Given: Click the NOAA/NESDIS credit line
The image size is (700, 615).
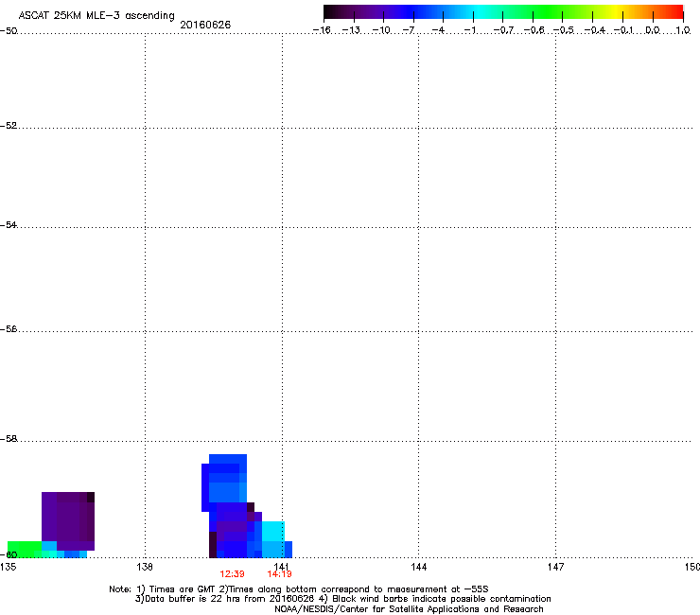Looking at the screenshot, I should 409,609.
